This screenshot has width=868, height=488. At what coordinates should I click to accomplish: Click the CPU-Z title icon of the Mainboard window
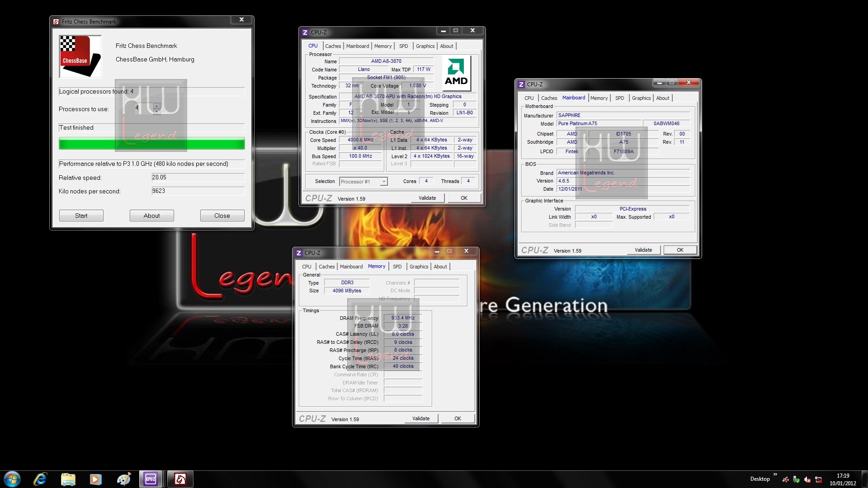(521, 84)
